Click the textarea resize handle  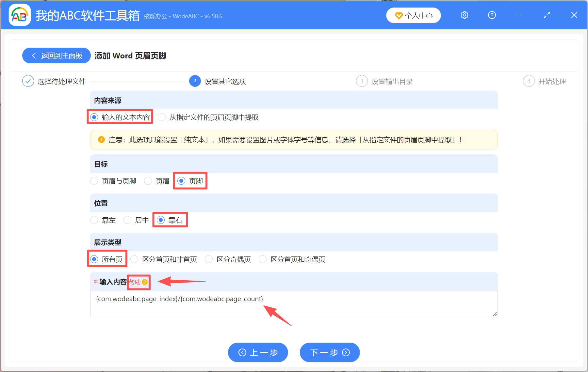pyautogui.click(x=494, y=314)
